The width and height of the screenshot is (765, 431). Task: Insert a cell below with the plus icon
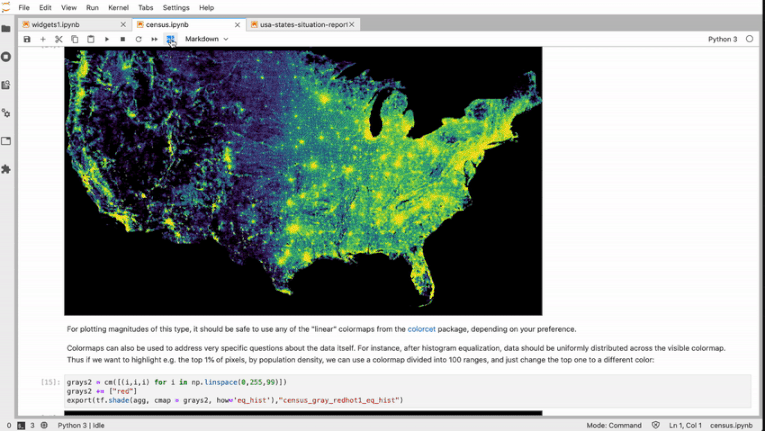[43, 39]
